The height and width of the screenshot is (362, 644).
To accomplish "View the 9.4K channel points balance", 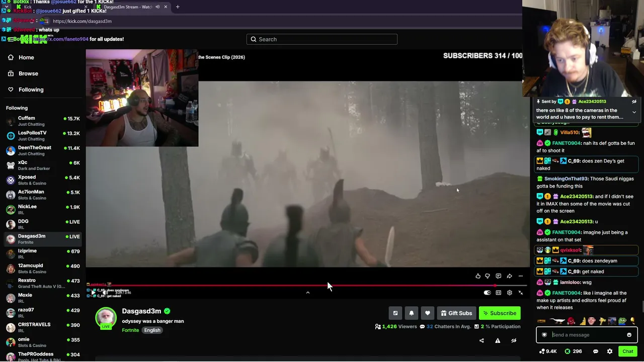I will (x=548, y=351).
